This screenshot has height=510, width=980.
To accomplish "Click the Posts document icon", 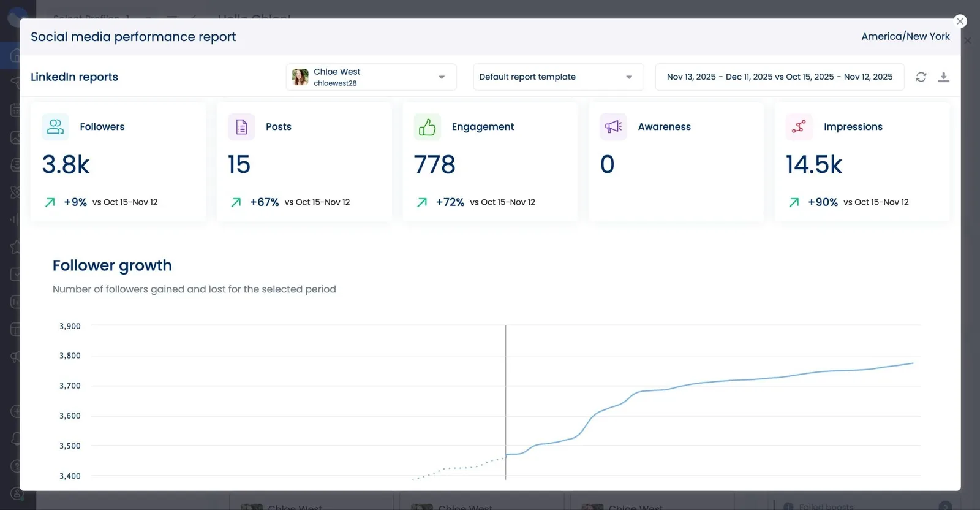I will (x=241, y=127).
